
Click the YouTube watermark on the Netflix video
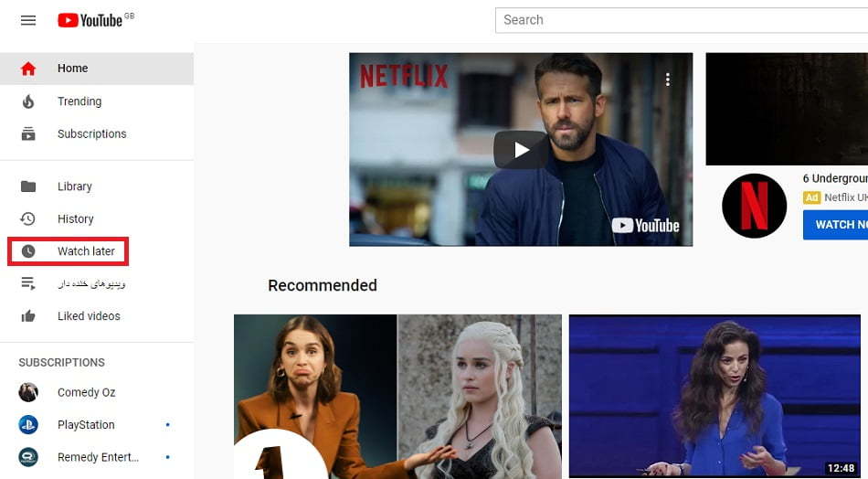click(645, 226)
